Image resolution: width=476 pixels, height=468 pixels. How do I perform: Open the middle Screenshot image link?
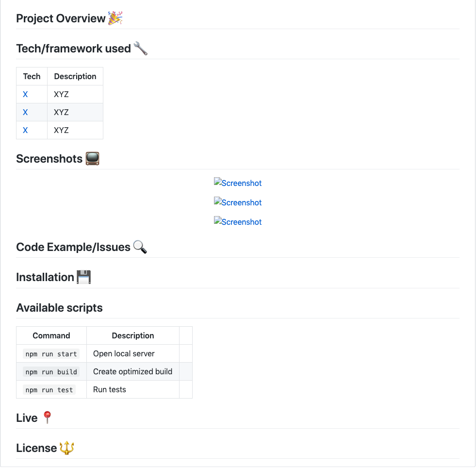point(238,202)
